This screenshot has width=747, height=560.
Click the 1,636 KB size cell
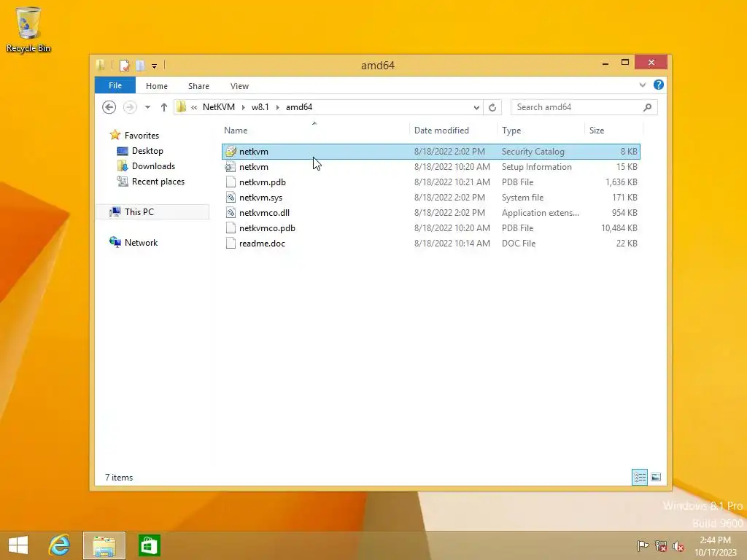622,182
